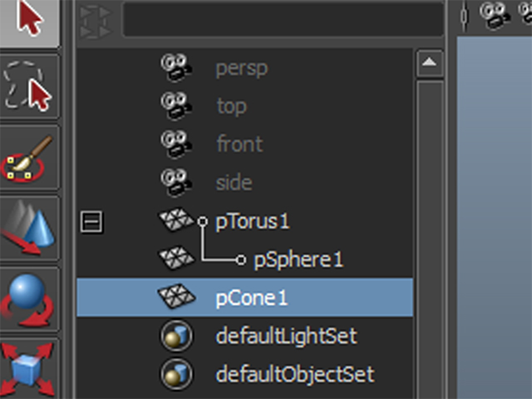This screenshot has width=532, height=399.
Task: Select the top camera entry
Action: coord(231,106)
